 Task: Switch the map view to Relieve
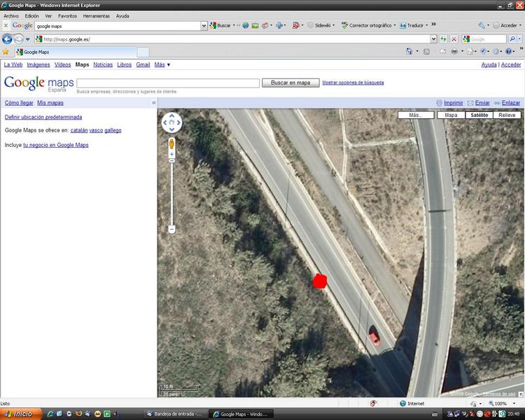click(507, 115)
